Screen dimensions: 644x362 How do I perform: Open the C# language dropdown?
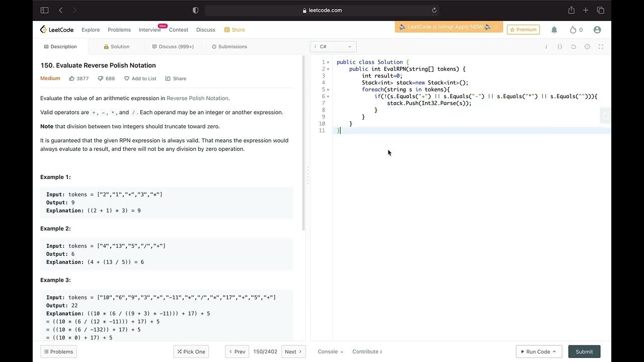[x=333, y=46]
